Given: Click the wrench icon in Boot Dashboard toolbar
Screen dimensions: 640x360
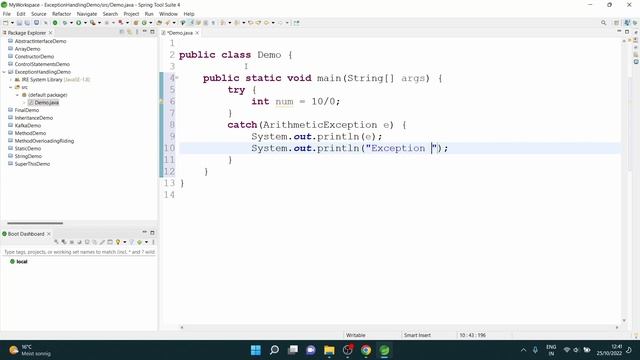Looking at the screenshot, I should coord(56,242).
